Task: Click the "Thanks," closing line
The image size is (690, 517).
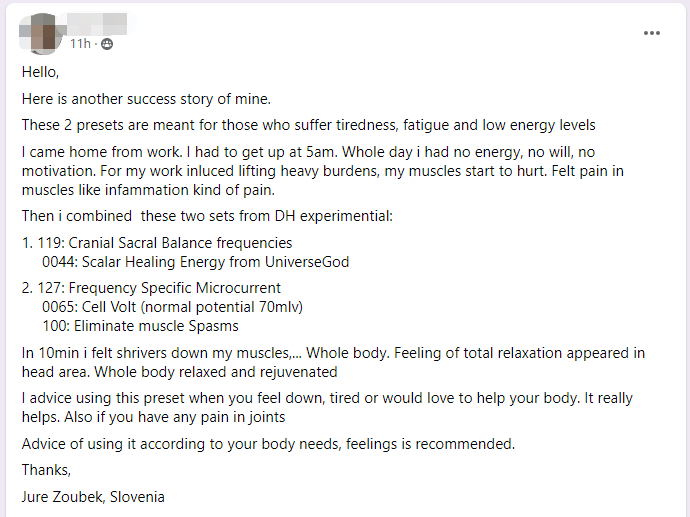Action: pos(46,470)
